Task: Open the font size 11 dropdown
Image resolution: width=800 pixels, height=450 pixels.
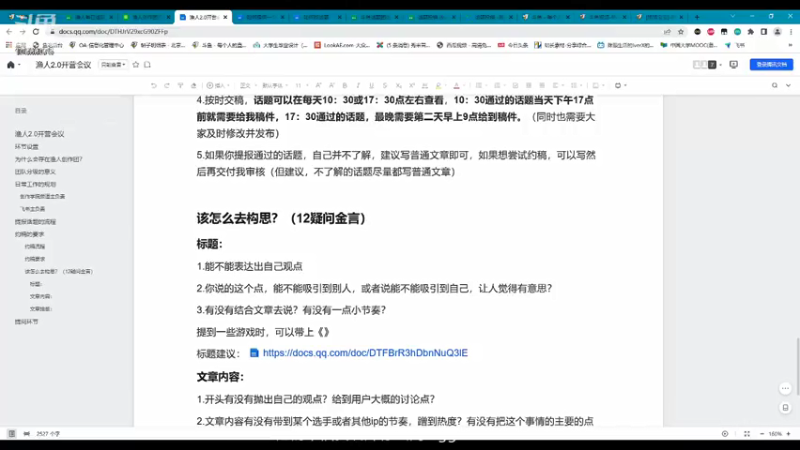Action: click(x=301, y=86)
